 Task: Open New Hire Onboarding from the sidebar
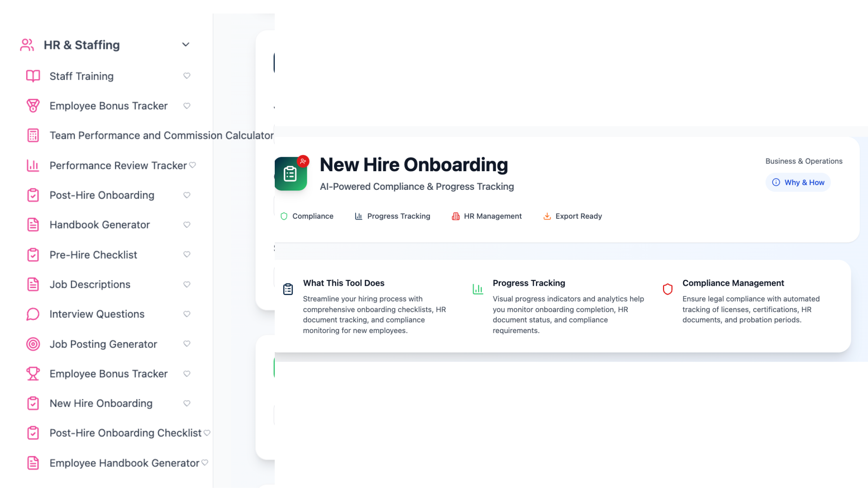101,403
